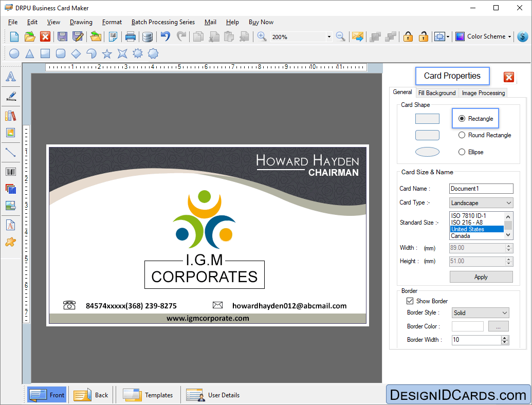
Task: Click the closed padlock lock icon
Action: [x=408, y=36]
